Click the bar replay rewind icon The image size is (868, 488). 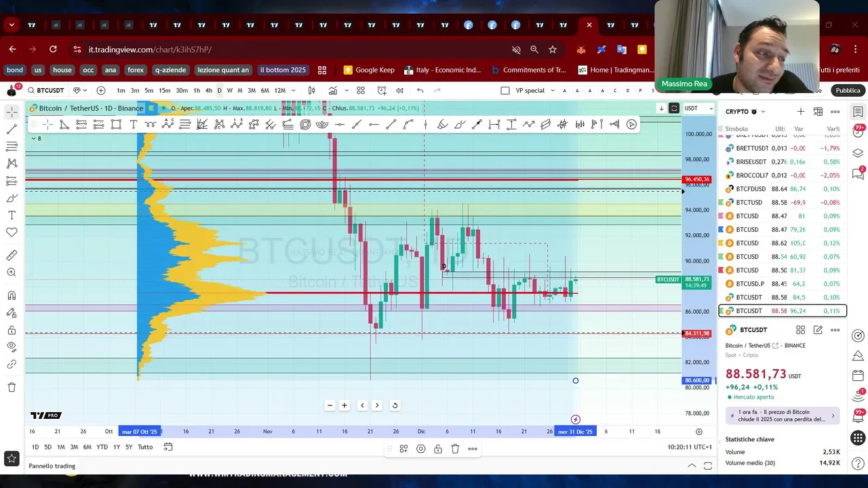coord(399,91)
